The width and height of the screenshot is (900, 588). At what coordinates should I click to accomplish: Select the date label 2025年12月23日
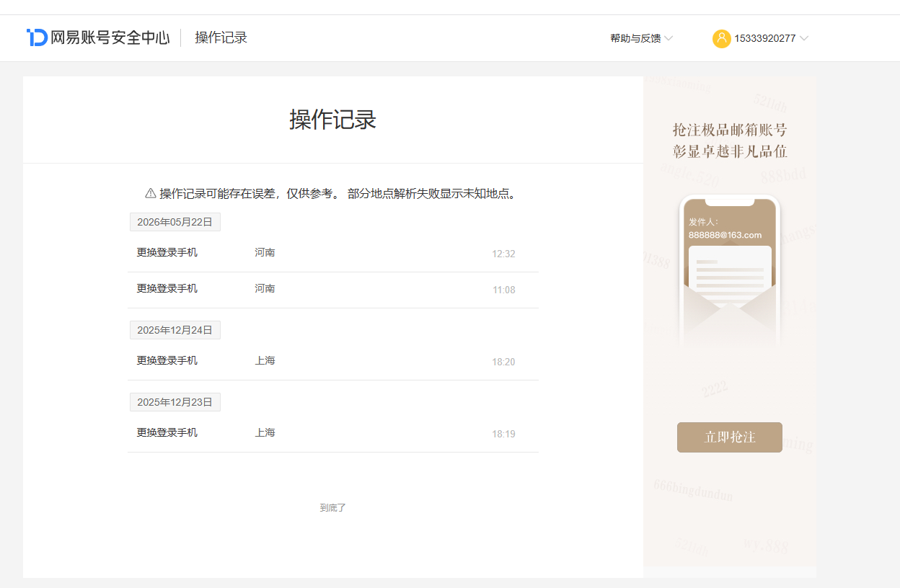pyautogui.click(x=175, y=402)
